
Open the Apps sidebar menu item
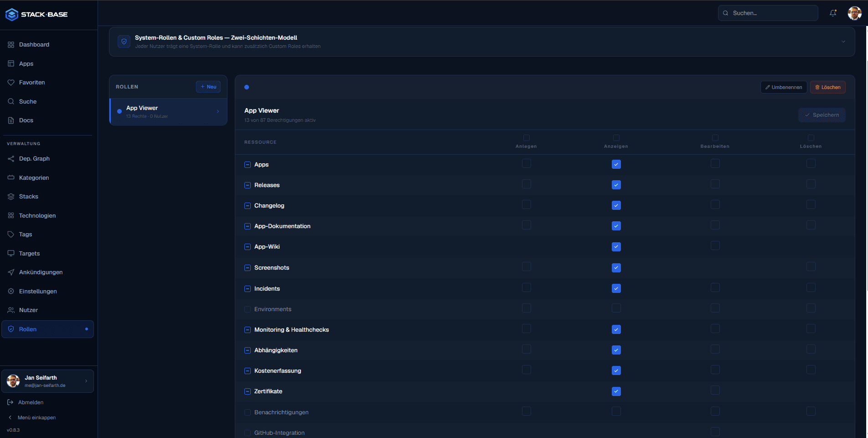[x=48, y=64]
